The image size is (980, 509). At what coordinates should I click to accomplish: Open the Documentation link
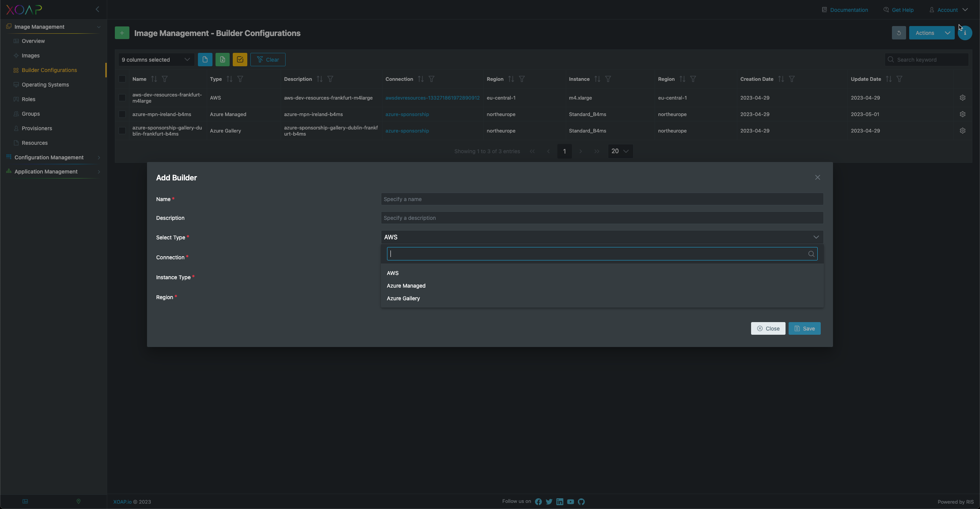pos(845,10)
